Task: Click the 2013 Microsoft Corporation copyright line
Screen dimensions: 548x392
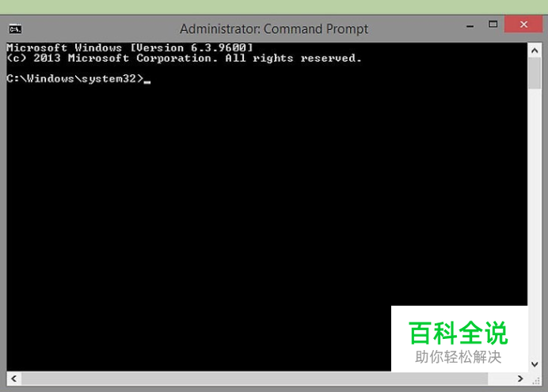Action: click(x=184, y=58)
